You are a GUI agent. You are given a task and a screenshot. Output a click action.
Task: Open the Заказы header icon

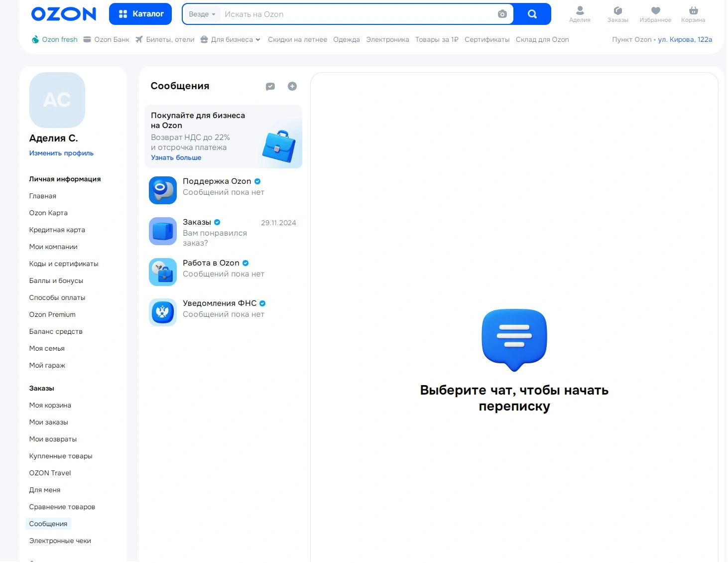coord(618,14)
